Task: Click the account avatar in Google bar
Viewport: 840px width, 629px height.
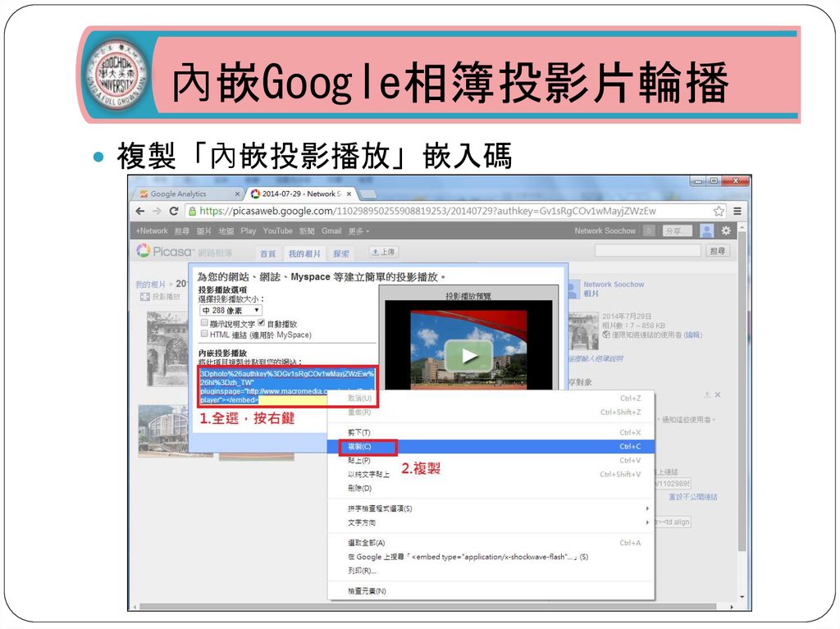Action: point(707,231)
